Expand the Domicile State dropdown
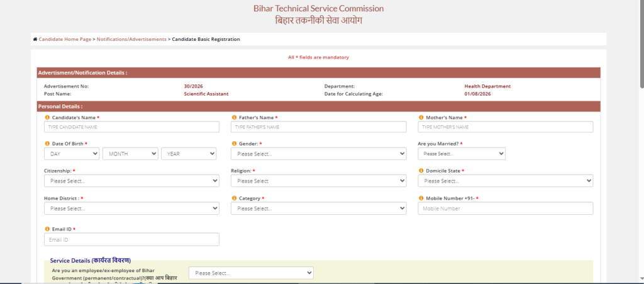644x284 pixels. (x=506, y=181)
